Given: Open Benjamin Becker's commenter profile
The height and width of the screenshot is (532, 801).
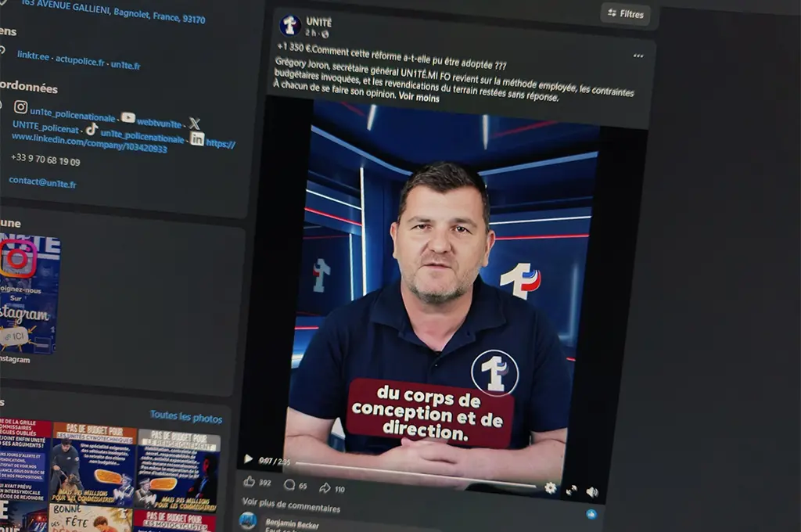Looking at the screenshot, I should click(293, 524).
